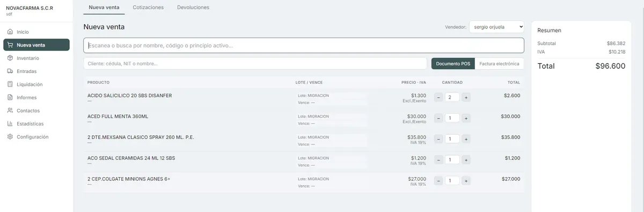Click quantity field for MEXSANA CLASICO SPRAY
644x212 pixels.
[x=452, y=139]
